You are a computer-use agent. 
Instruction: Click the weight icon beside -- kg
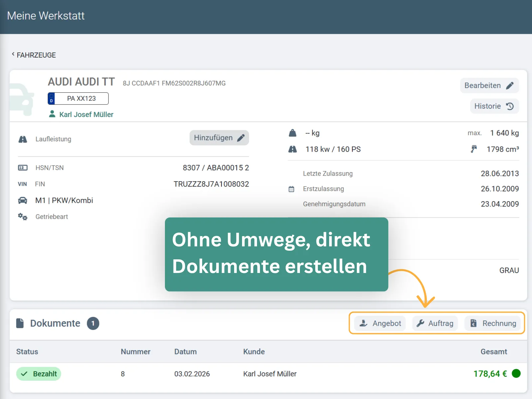point(293,133)
